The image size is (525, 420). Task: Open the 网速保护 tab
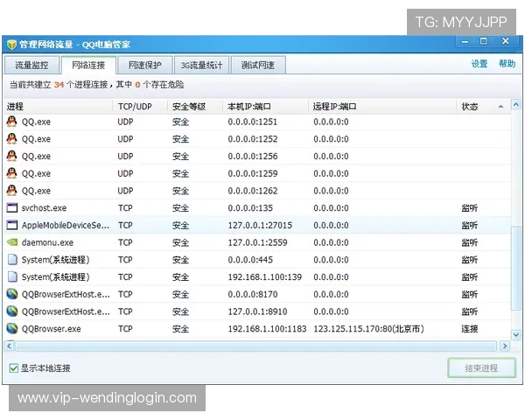point(145,65)
